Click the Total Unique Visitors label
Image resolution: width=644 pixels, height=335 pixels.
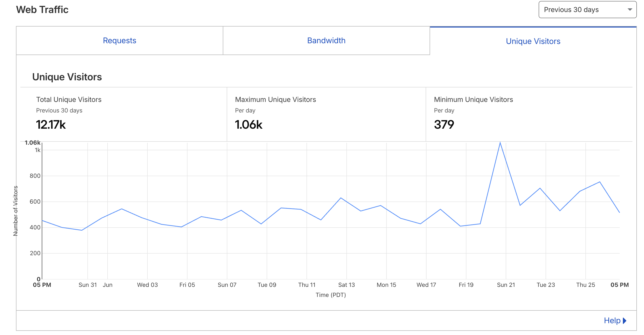[x=69, y=99]
